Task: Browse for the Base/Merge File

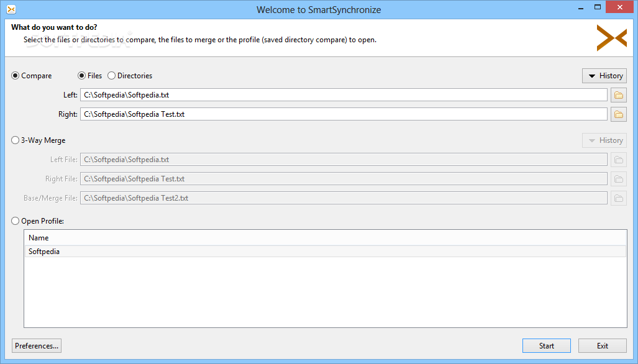Action: tap(619, 198)
